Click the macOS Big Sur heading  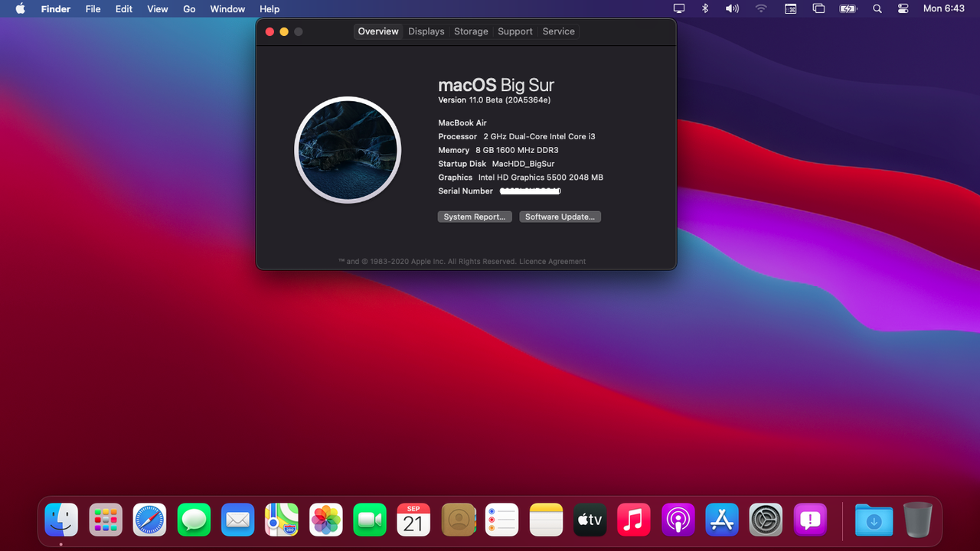click(496, 85)
